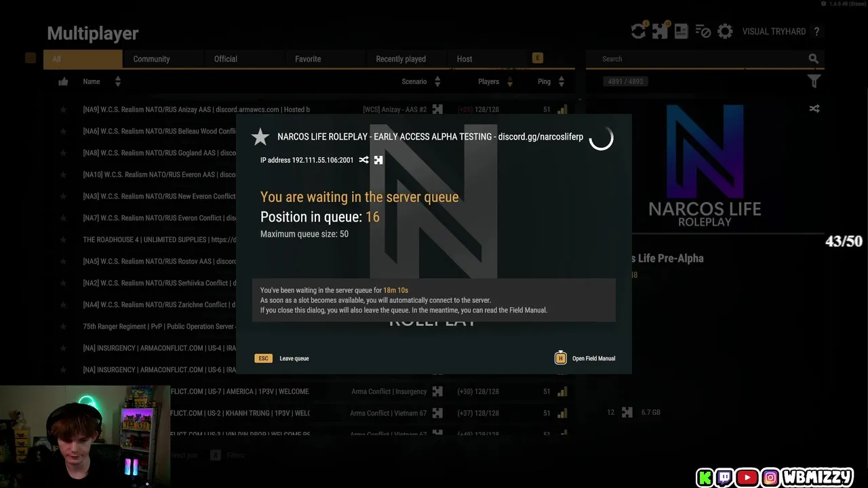Click ping bars on the US-7 AMERICA row

coord(562,391)
